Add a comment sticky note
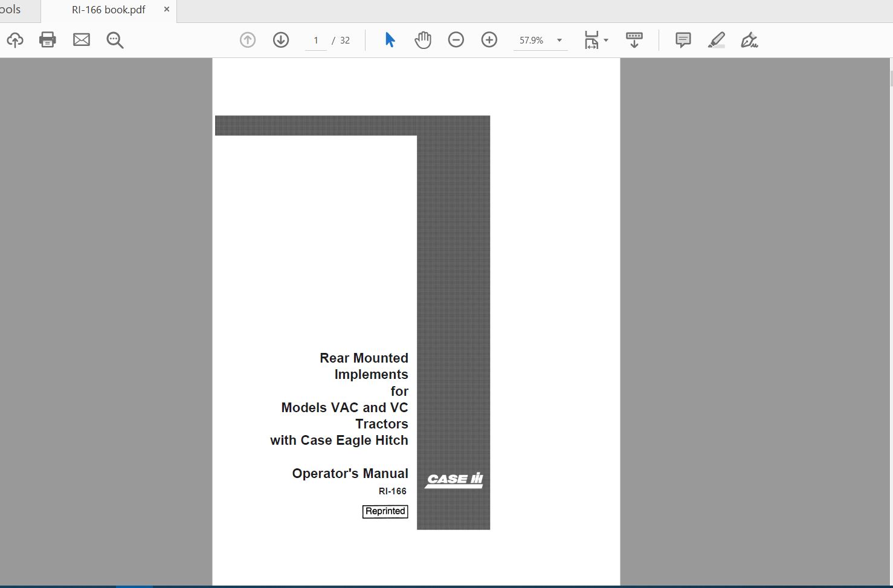Viewport: 893px width, 588px height. 683,40
